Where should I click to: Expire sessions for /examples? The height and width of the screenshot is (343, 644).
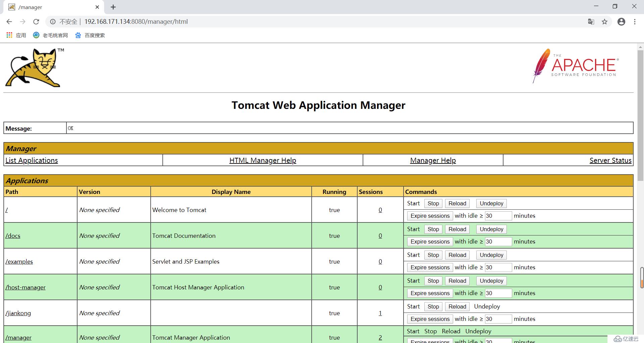tap(430, 267)
